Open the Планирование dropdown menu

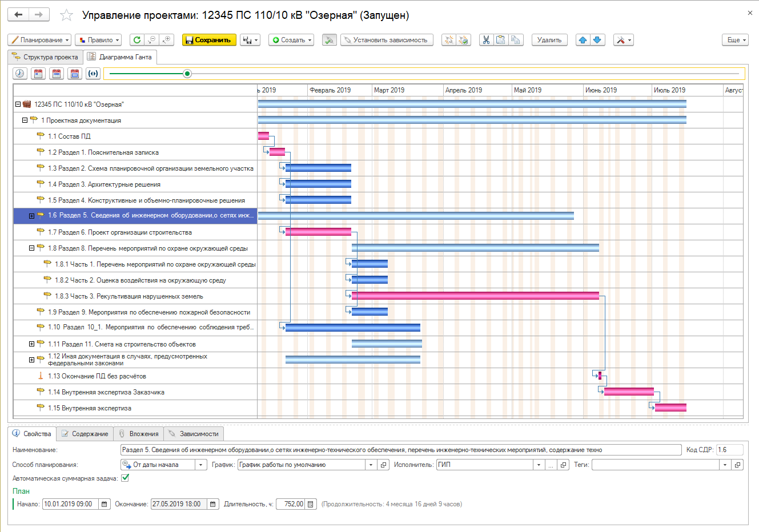coord(39,40)
